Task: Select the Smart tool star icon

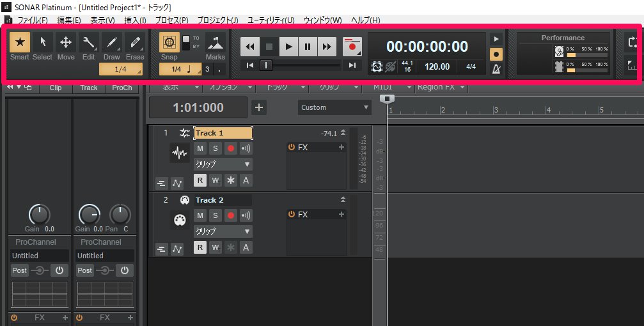Action: [20, 42]
